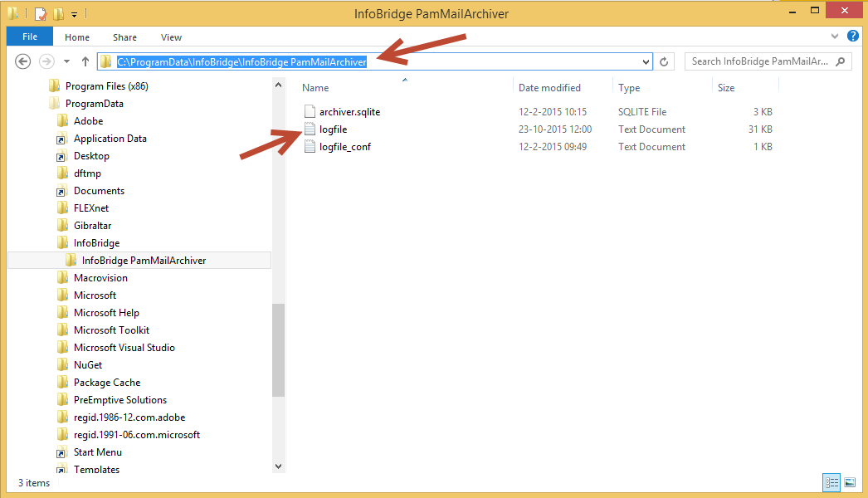
Task: Click the PreEmptive Solutions folder icon
Action: tap(62, 400)
